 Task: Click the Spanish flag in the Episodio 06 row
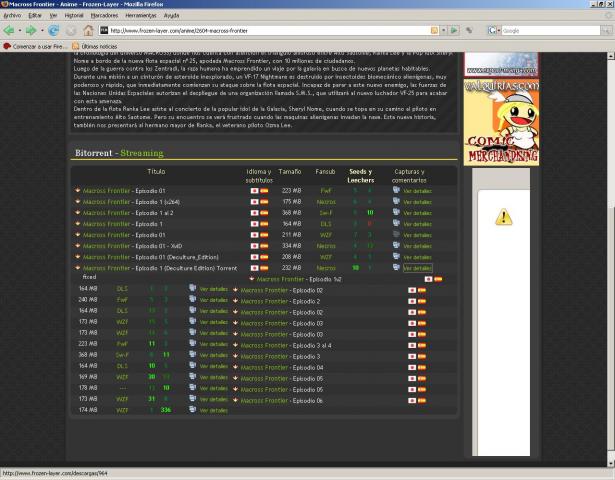point(422,401)
